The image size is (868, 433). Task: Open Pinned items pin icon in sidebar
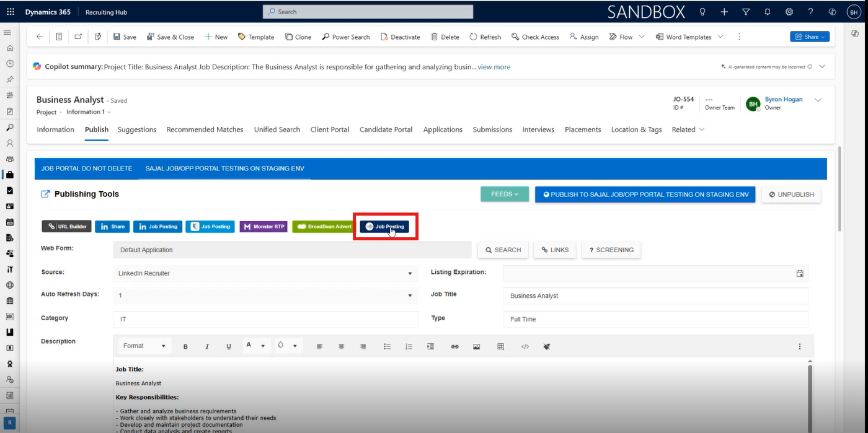click(x=9, y=79)
